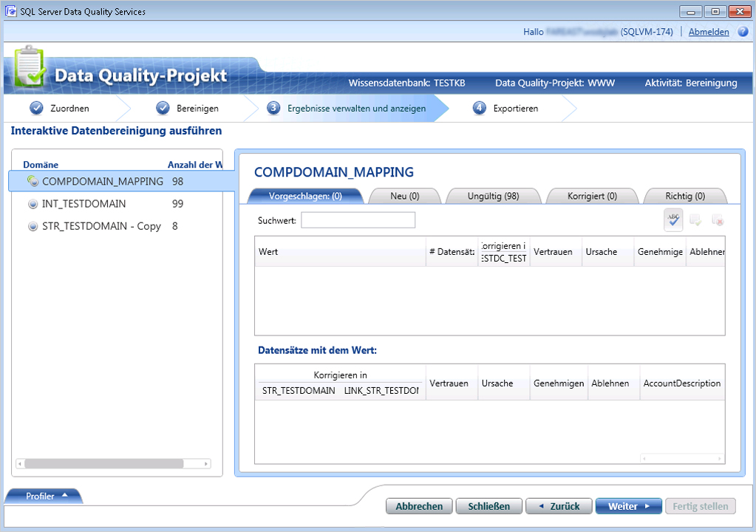Click the approve-all-terms icon with green check
Viewport: 756px width, 532px height.
pyautogui.click(x=696, y=219)
